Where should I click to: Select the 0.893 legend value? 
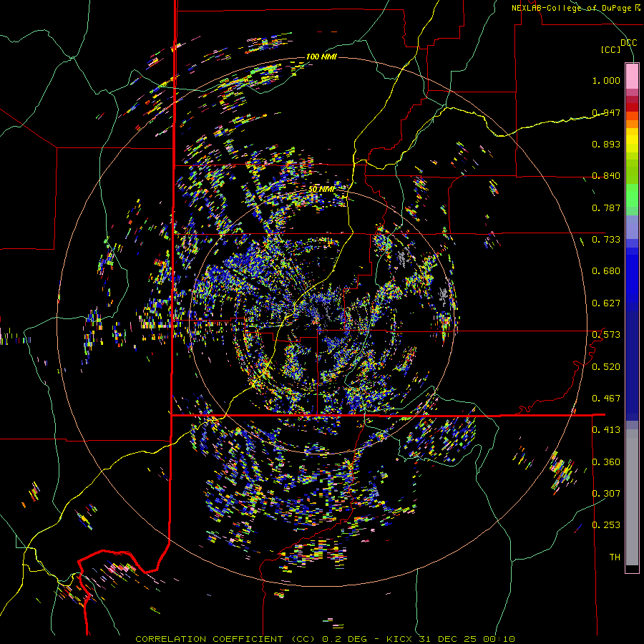(606, 144)
